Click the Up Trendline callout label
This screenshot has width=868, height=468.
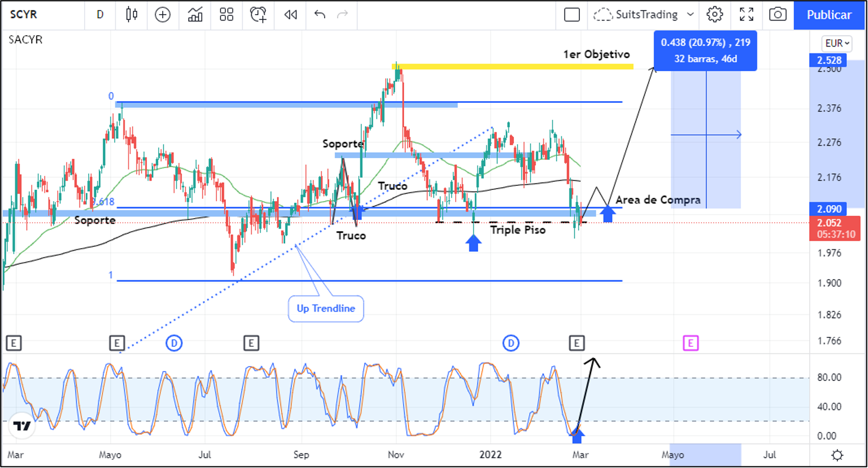pos(326,309)
